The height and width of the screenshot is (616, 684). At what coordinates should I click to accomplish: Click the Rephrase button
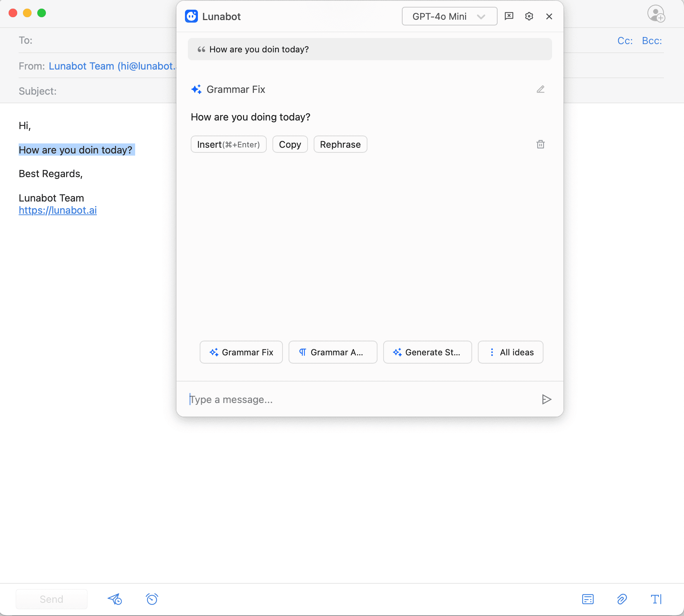pyautogui.click(x=340, y=144)
